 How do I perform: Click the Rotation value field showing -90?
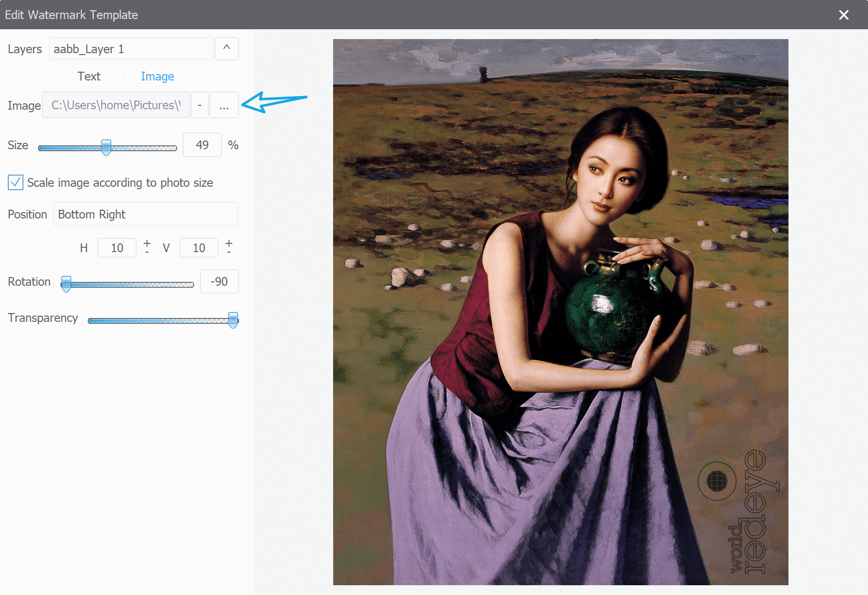click(x=219, y=281)
